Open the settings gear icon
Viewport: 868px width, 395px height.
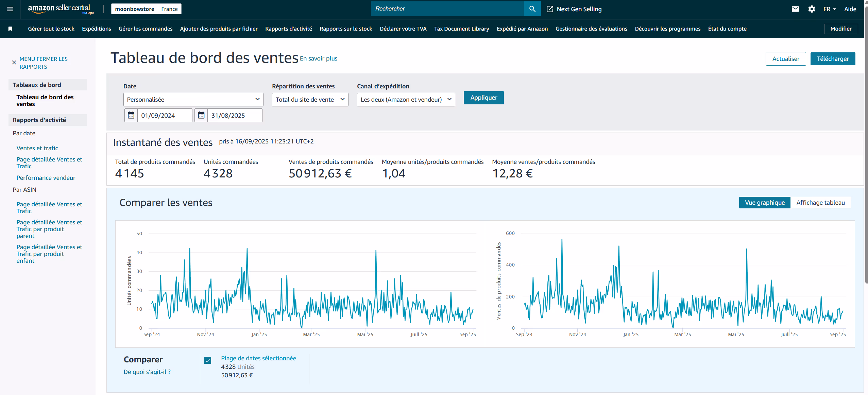point(811,9)
